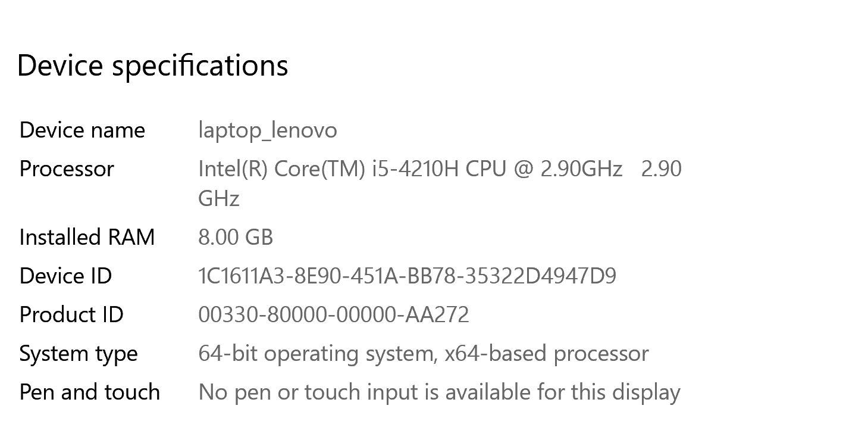
Task: Click the "Installed RAM" label
Action: (x=87, y=237)
